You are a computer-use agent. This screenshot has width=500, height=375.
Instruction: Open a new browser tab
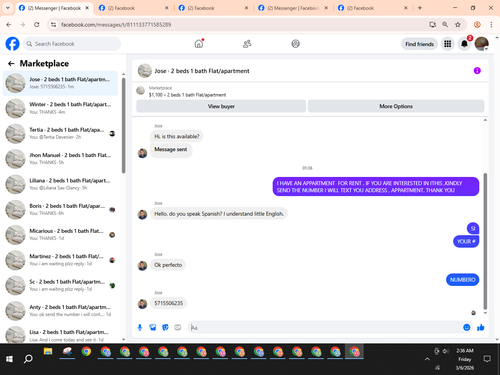[420, 8]
